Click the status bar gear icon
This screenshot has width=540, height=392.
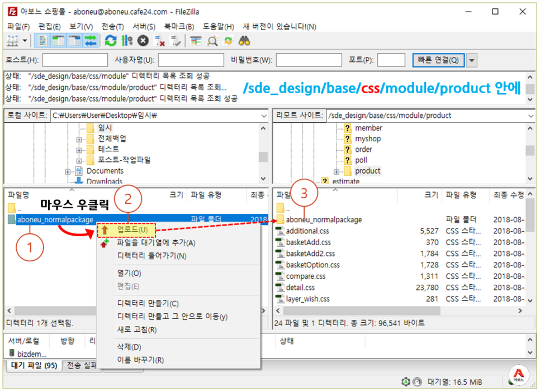pyautogui.click(x=406, y=382)
